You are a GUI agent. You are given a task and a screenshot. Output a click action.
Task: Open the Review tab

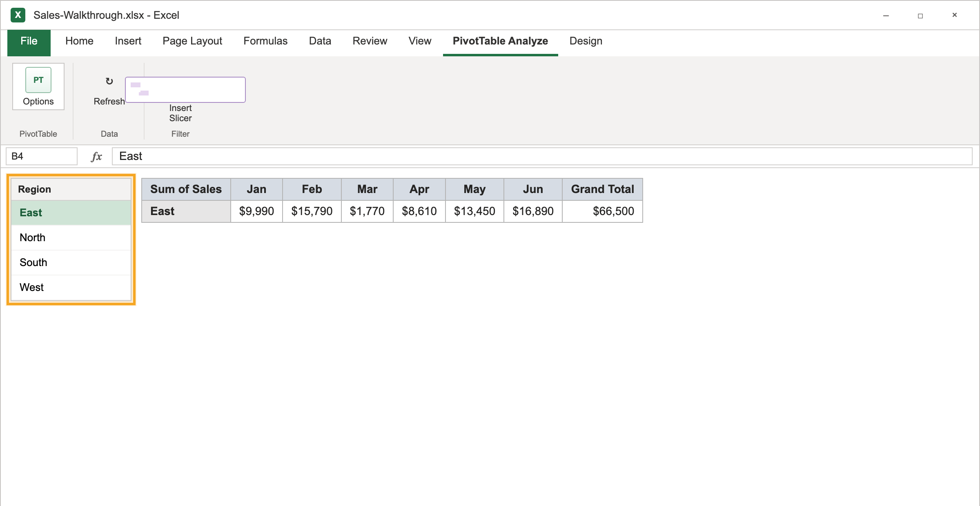[370, 41]
